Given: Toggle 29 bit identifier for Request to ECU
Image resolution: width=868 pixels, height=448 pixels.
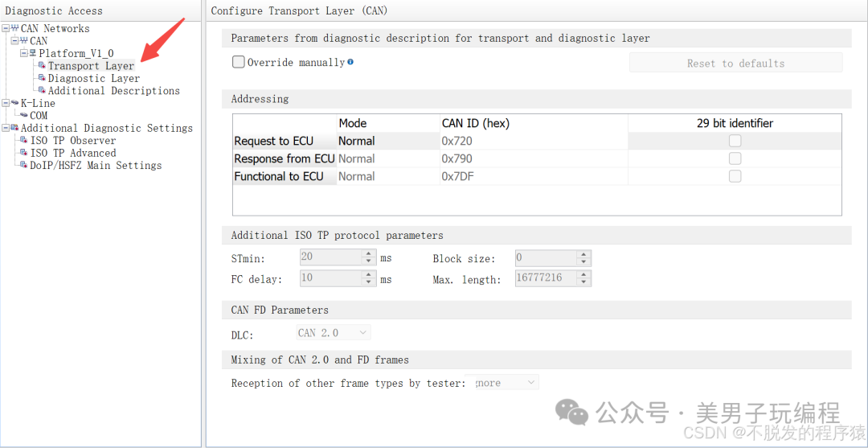Looking at the screenshot, I should pyautogui.click(x=735, y=141).
